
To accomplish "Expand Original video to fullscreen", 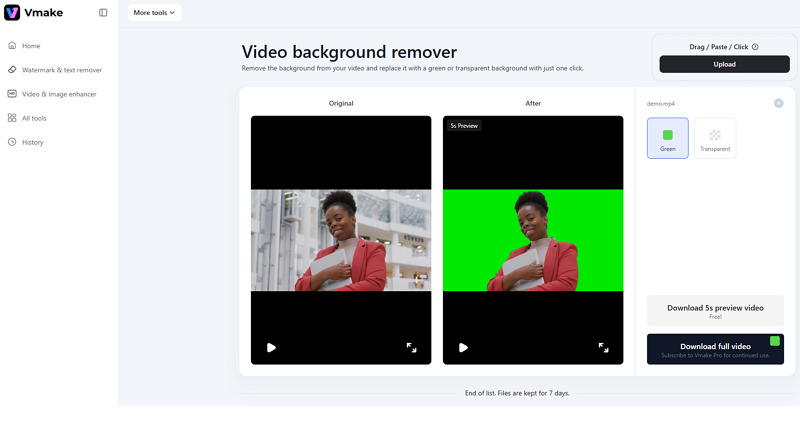I will 411,348.
